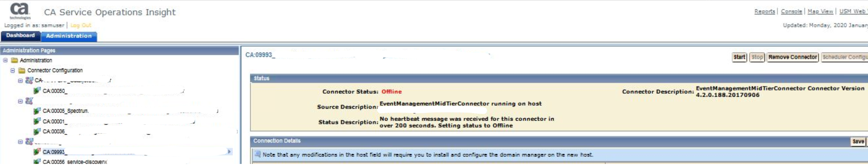Click the Connector Description version text

780,92
